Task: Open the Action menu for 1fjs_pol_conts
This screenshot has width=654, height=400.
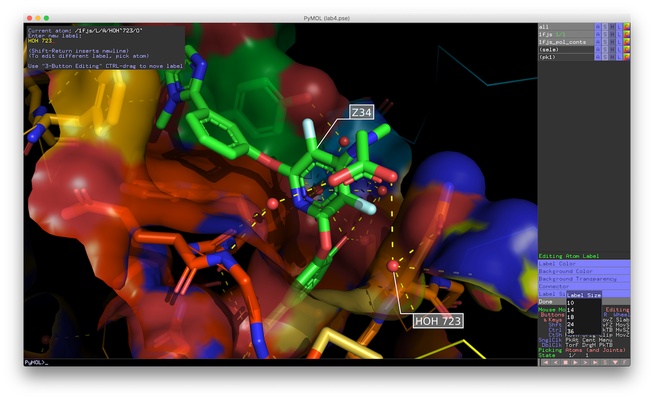Action: click(598, 42)
